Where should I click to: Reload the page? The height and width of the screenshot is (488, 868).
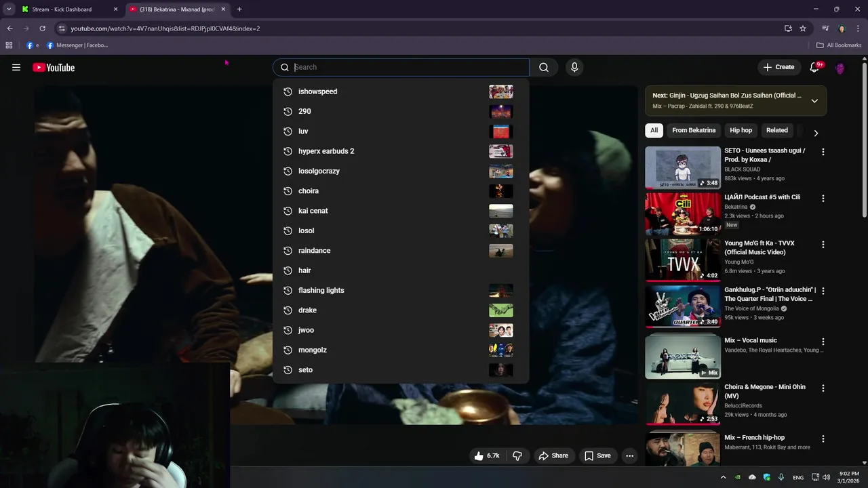point(42,28)
